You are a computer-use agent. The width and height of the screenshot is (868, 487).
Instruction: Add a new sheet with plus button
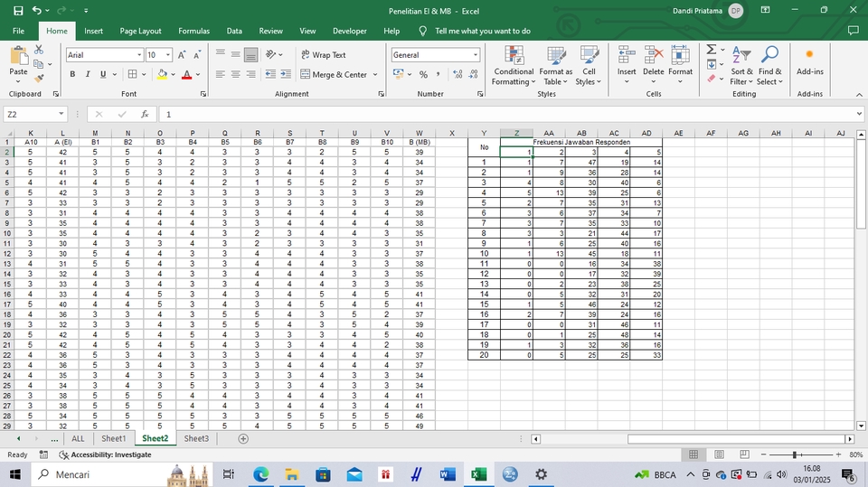(243, 438)
